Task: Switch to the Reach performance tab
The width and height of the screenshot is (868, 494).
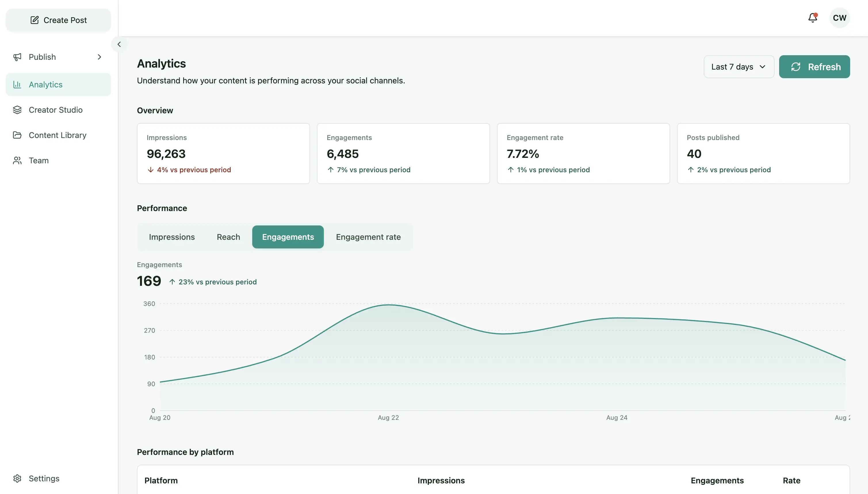Action: [x=228, y=237]
